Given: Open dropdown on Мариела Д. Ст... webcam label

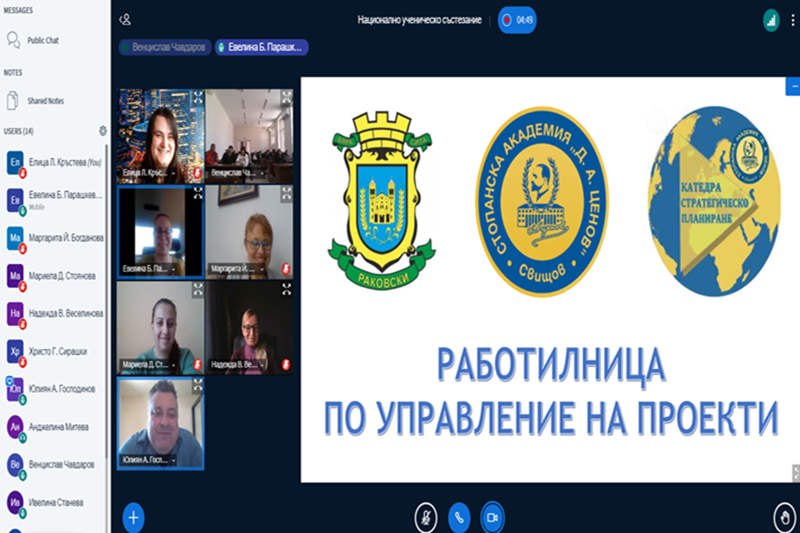Looking at the screenshot, I should tap(173, 365).
